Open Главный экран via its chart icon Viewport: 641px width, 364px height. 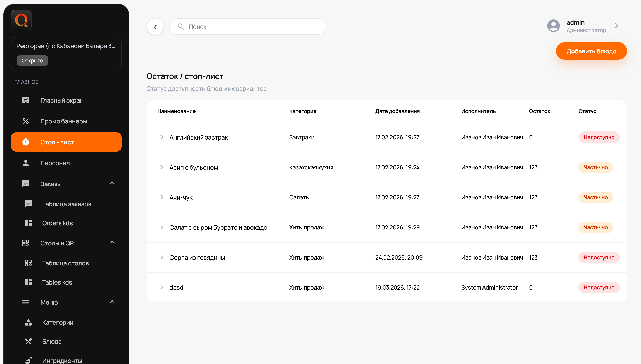(x=26, y=100)
